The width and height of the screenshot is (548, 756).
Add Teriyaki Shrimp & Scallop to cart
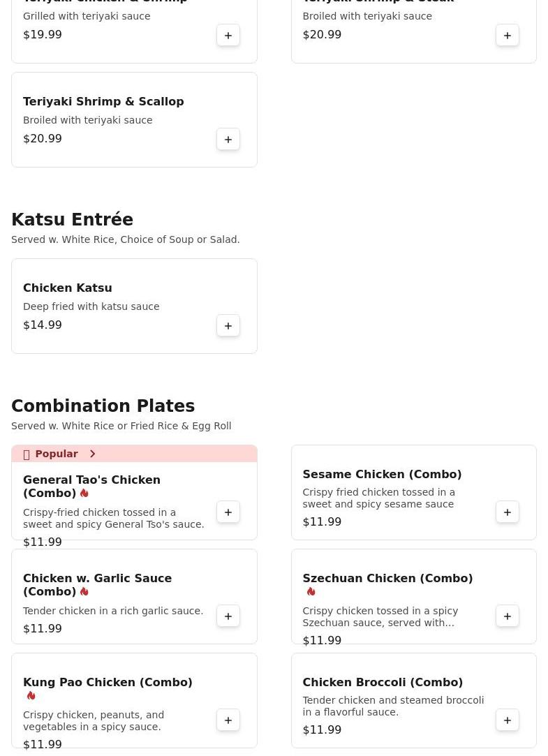click(x=228, y=139)
